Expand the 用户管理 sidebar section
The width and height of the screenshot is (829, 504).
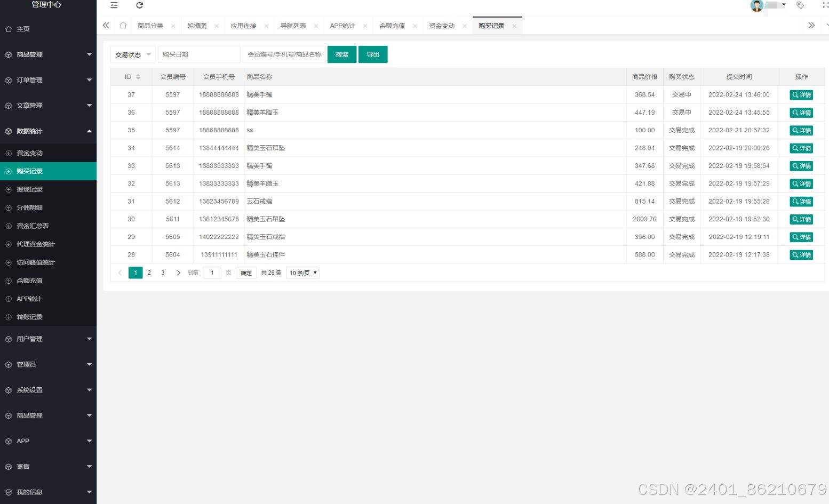[x=30, y=339]
